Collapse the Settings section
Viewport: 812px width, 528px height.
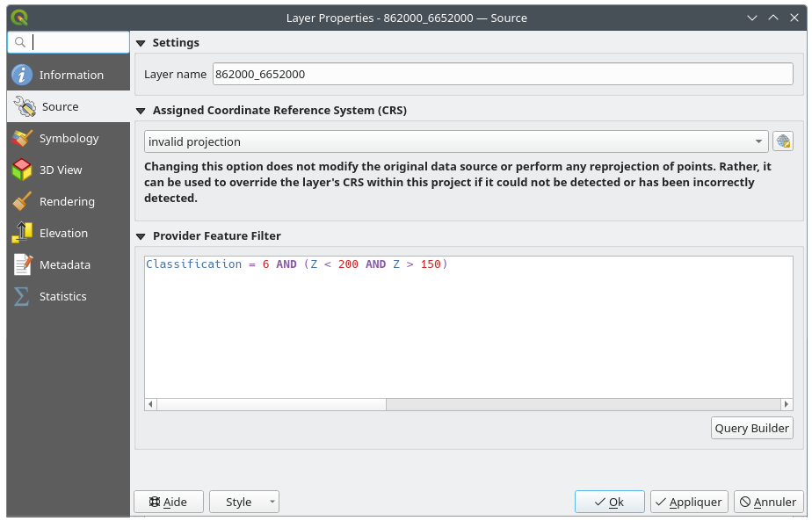(141, 43)
